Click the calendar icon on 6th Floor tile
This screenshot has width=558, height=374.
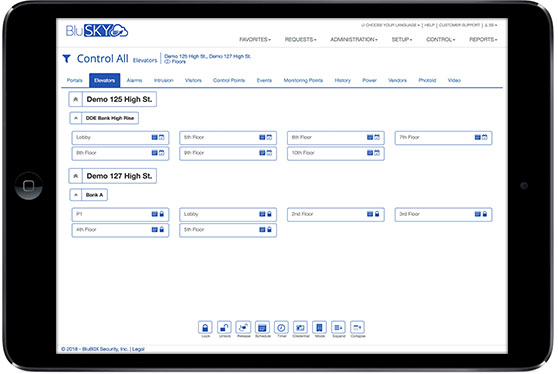tap(377, 137)
